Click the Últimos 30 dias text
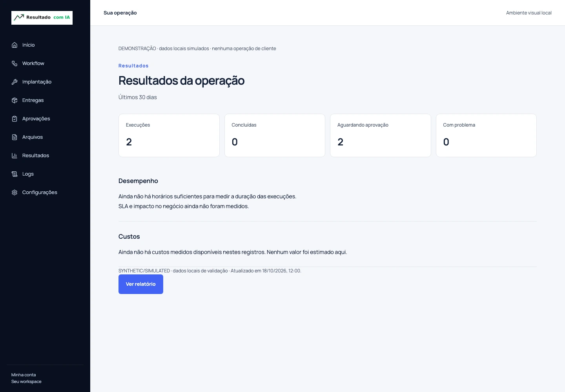565x392 pixels. [138, 97]
